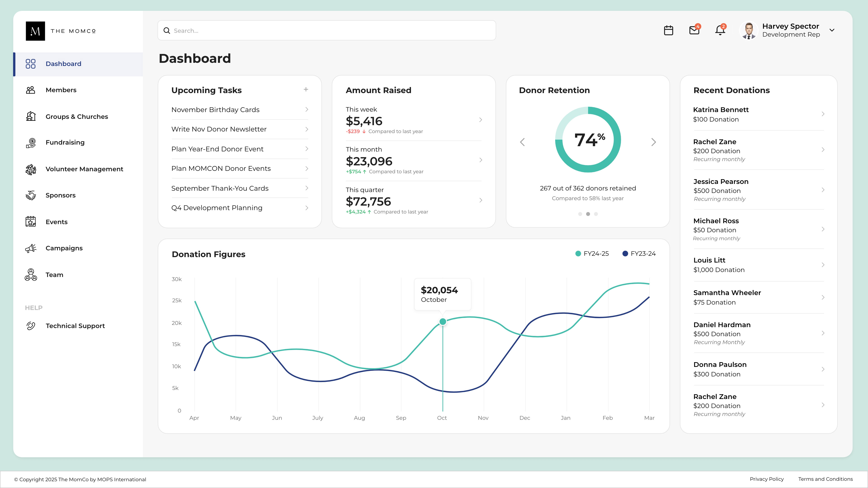
Task: Add a new upcoming task with plus
Action: pos(306,90)
